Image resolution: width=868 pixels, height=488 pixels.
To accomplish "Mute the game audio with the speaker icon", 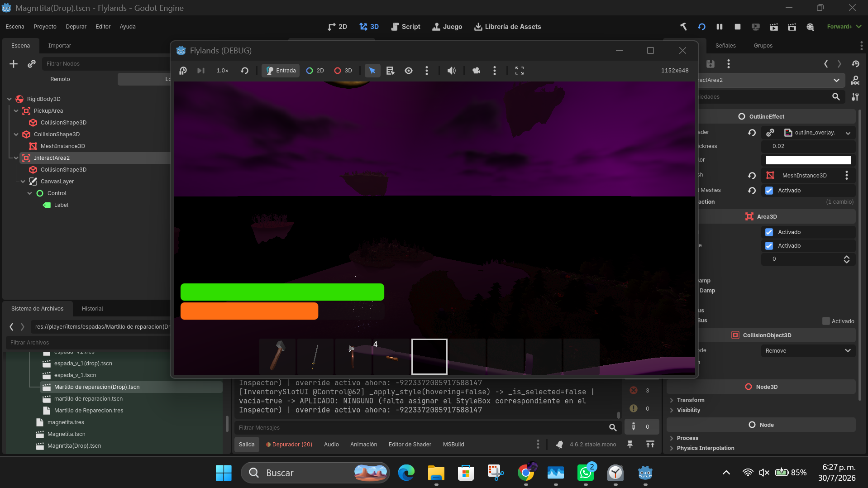I will click(452, 71).
